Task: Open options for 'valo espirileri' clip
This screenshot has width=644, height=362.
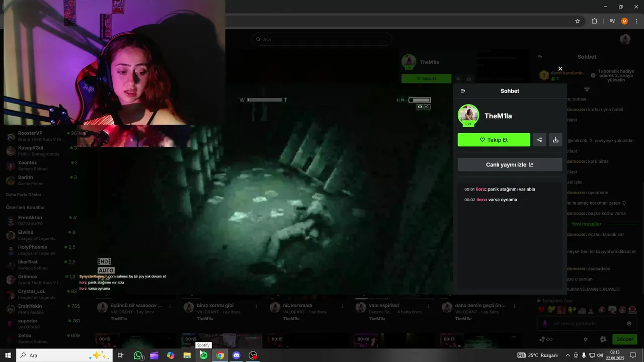Action: [429, 306]
